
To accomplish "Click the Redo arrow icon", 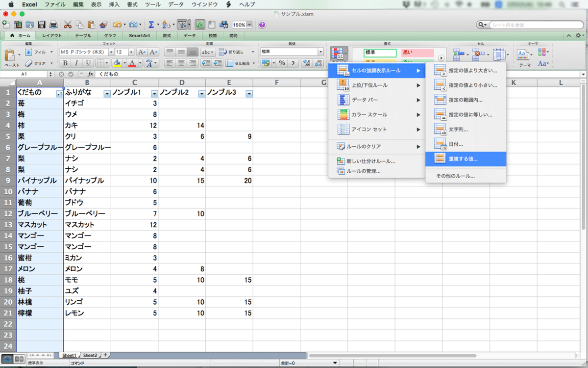I will click(133, 25).
